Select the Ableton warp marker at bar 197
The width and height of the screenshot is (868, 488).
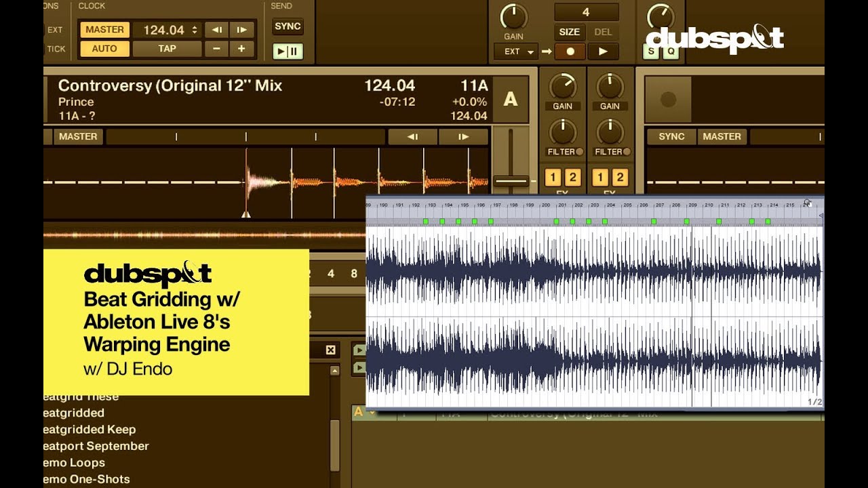point(490,222)
